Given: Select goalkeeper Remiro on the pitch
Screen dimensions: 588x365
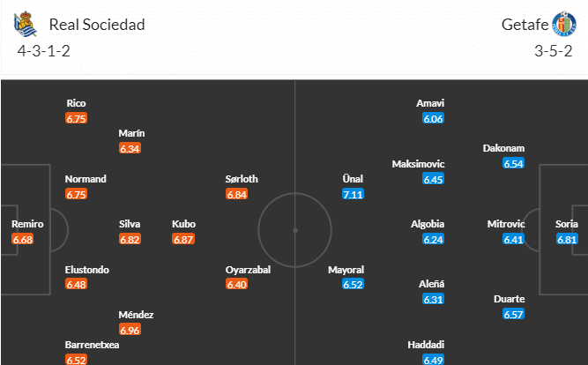Looking at the screenshot, I should coord(26,224).
